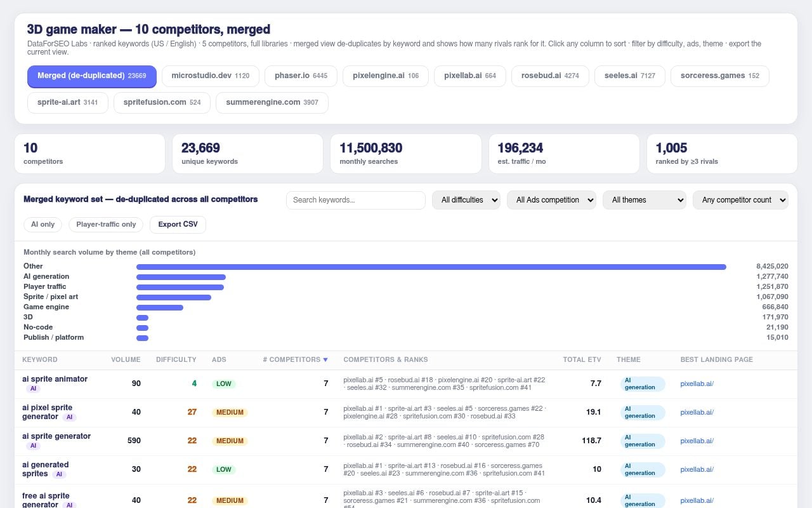Open pixellab.ai competitor tab
The height and width of the screenshot is (508, 812).
(x=470, y=76)
